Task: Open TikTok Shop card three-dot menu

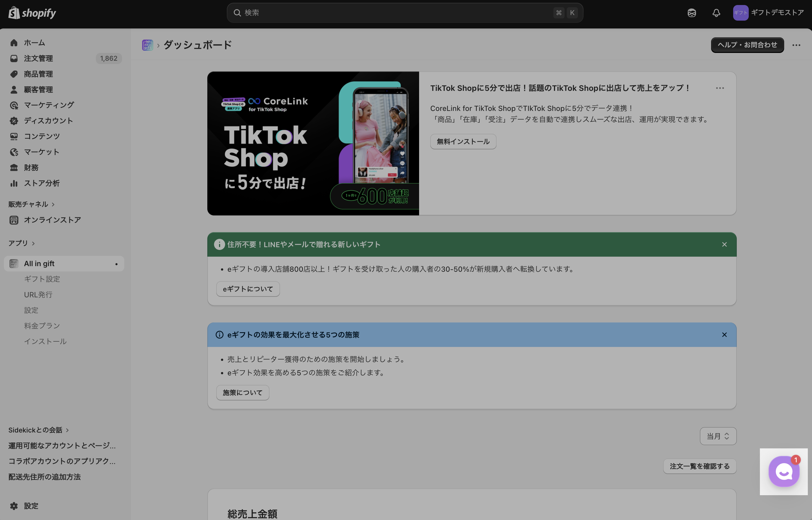Action: [x=720, y=88]
